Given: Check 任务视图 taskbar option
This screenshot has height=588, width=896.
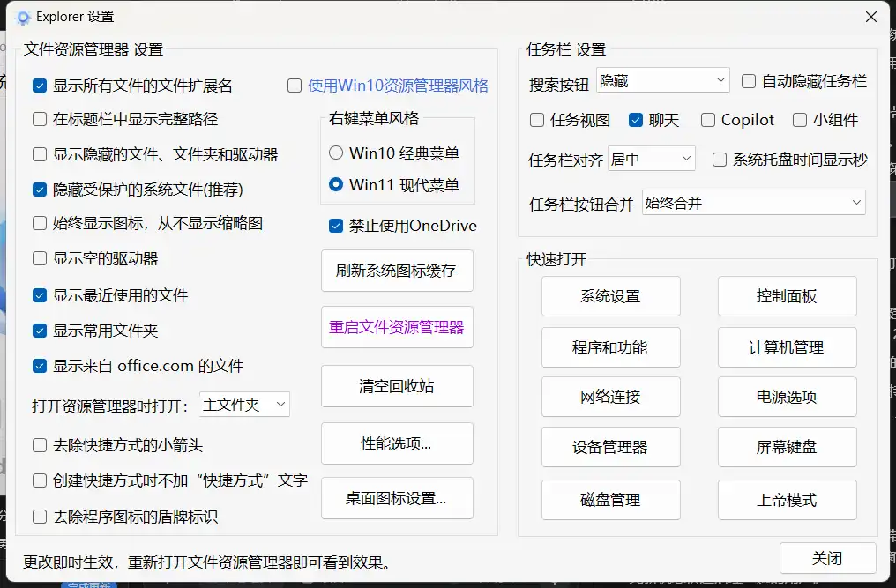Looking at the screenshot, I should 536,120.
